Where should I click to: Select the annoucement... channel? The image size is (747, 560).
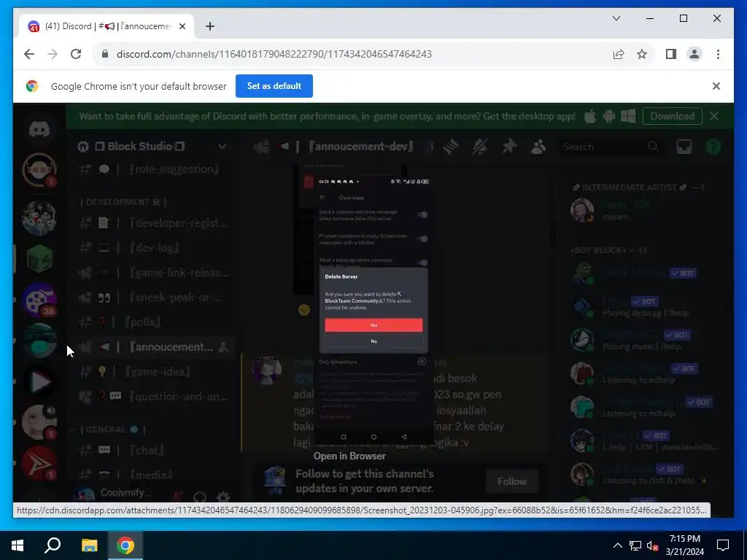tap(152, 346)
